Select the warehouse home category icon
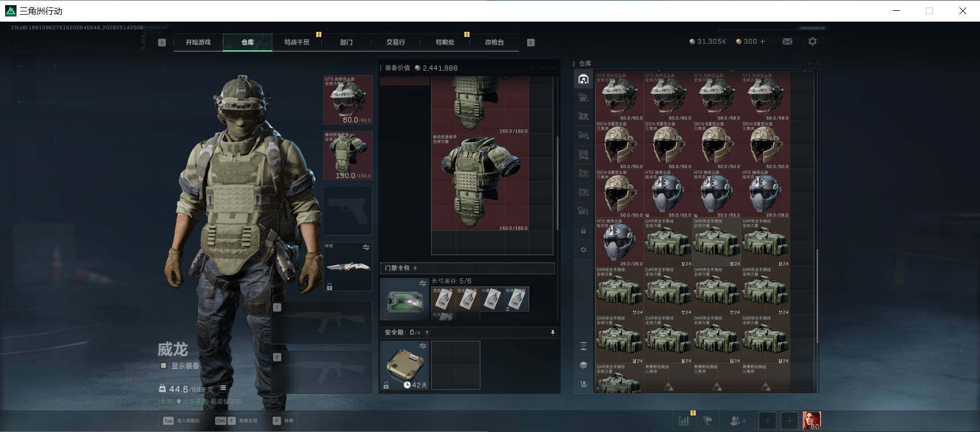980x432 pixels. (583, 79)
